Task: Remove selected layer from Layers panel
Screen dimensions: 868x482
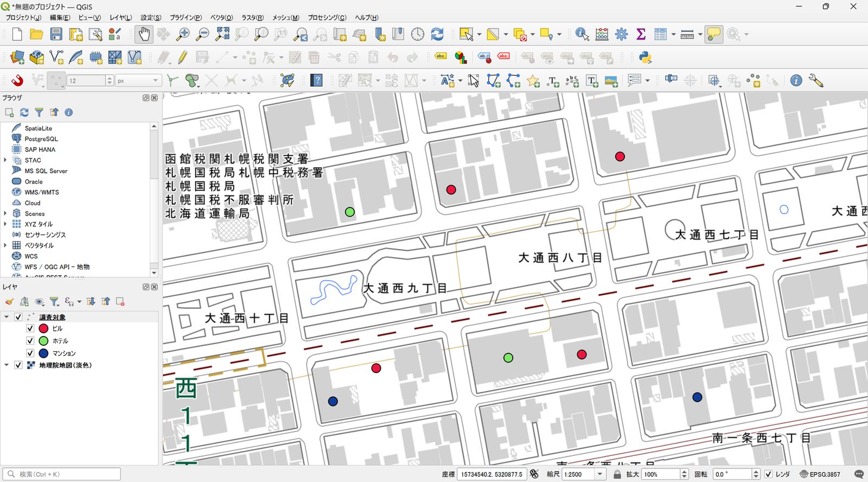Action: 120,302
